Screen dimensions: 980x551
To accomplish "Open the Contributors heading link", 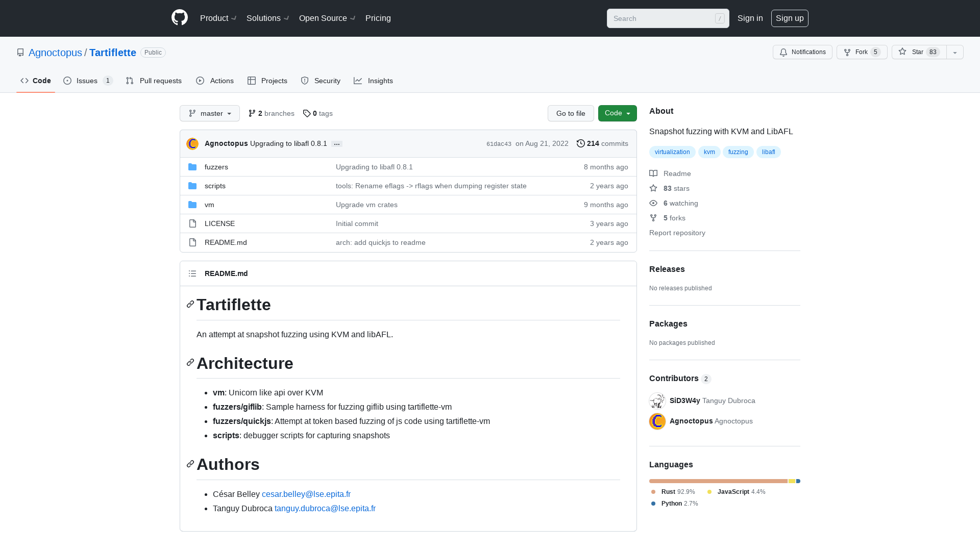I will tap(680, 378).
